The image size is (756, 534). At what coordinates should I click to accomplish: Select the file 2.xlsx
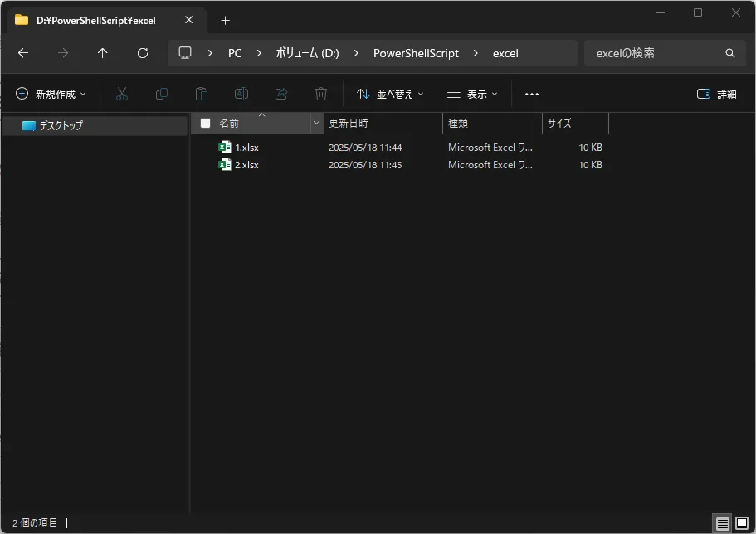pyautogui.click(x=246, y=165)
